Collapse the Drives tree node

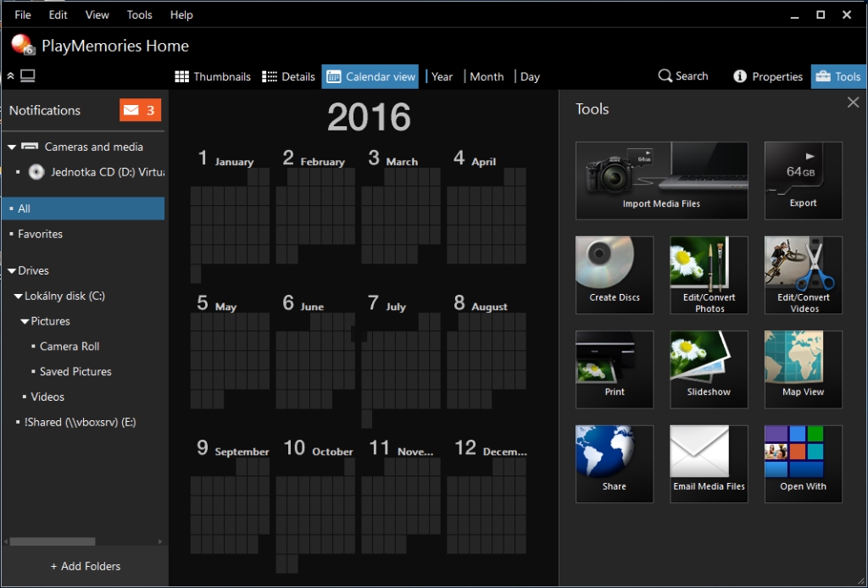pyautogui.click(x=12, y=271)
